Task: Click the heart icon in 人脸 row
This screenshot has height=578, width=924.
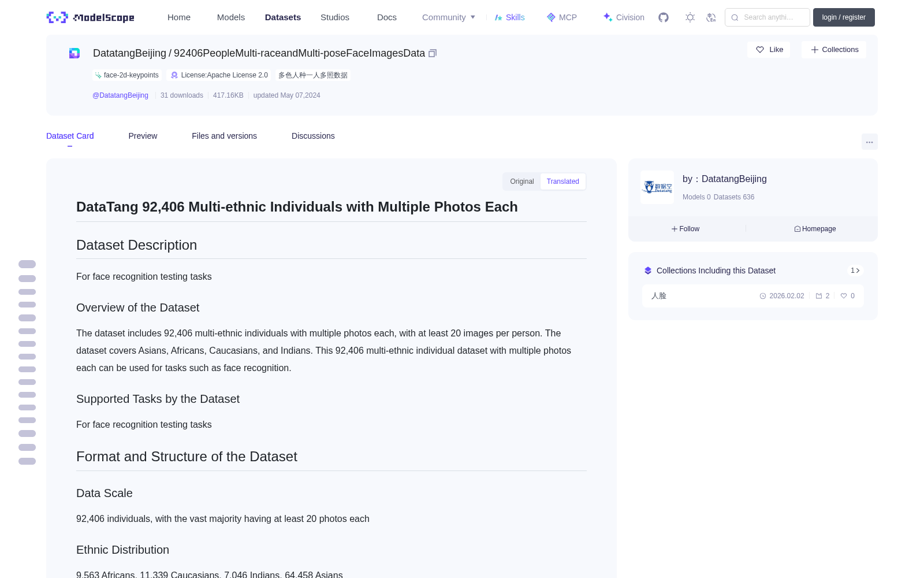Action: (x=844, y=296)
